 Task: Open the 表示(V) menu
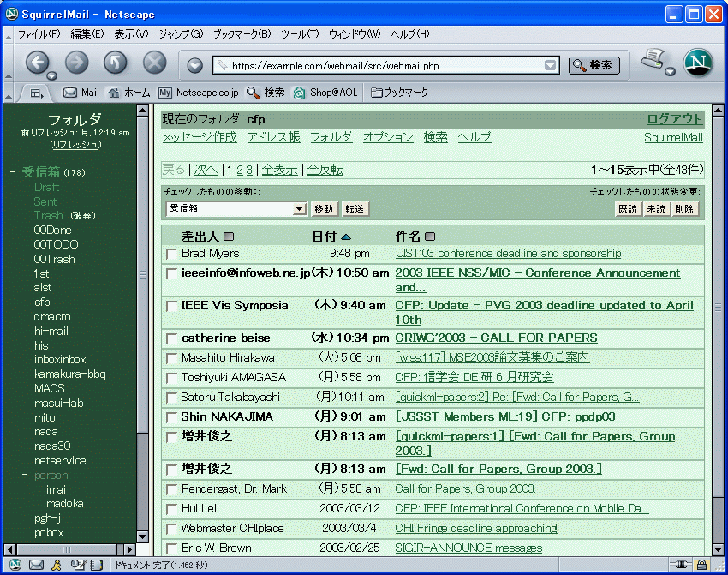pos(131,34)
